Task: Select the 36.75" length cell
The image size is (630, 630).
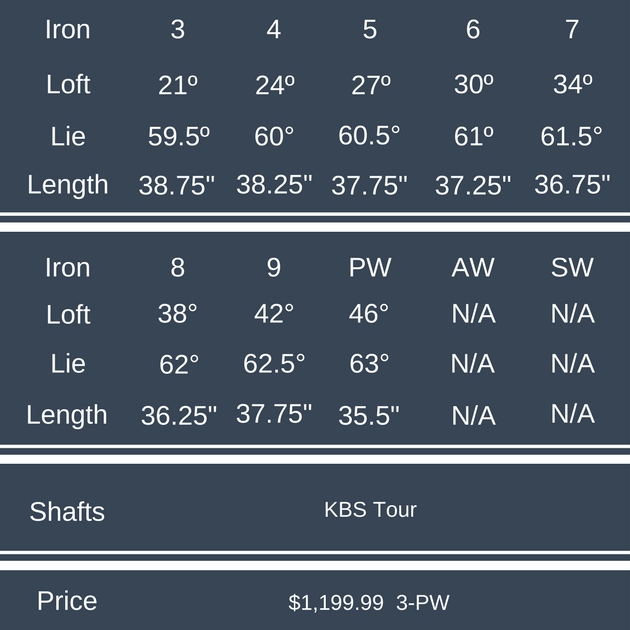Action: [572, 185]
